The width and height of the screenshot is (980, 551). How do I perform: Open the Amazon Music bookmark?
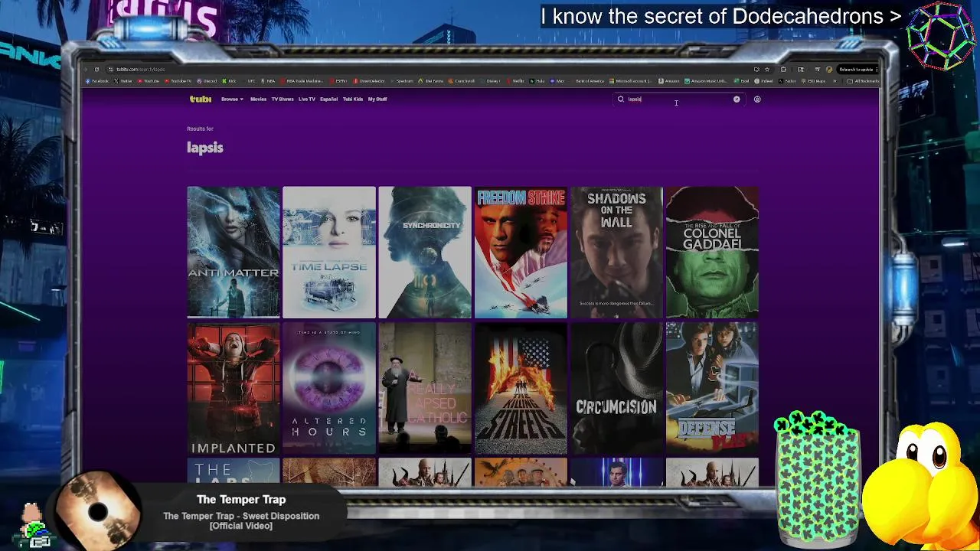pyautogui.click(x=706, y=81)
